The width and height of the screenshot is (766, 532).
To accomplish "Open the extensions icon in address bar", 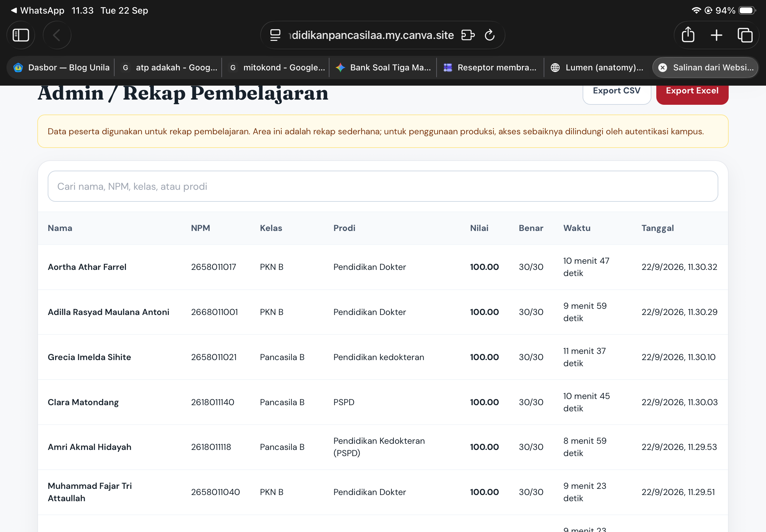I will coord(468,35).
